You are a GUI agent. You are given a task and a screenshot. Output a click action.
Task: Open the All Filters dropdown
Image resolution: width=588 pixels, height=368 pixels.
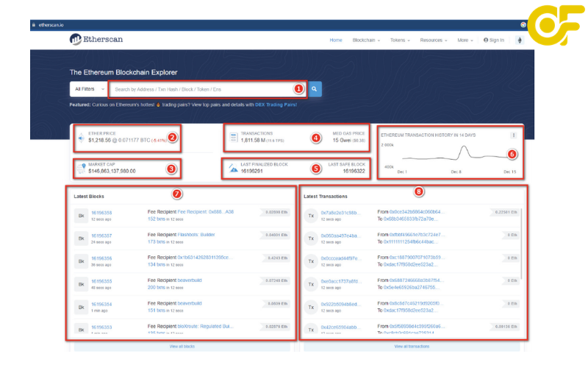[87, 89]
